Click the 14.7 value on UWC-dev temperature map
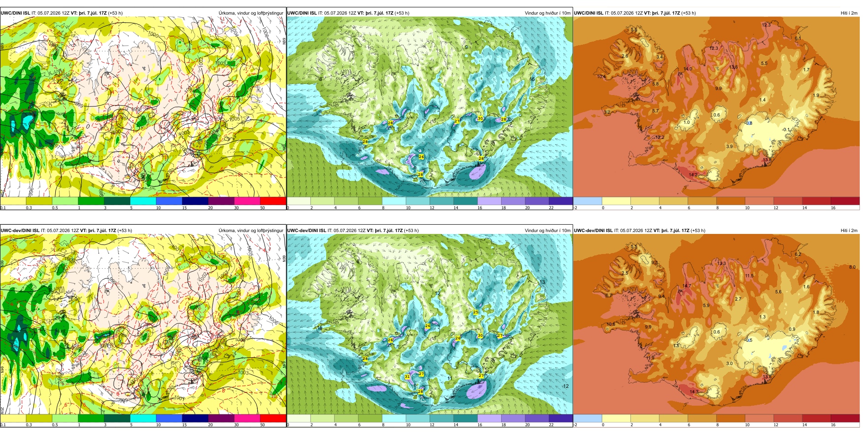868x434 pixels. coord(687,286)
